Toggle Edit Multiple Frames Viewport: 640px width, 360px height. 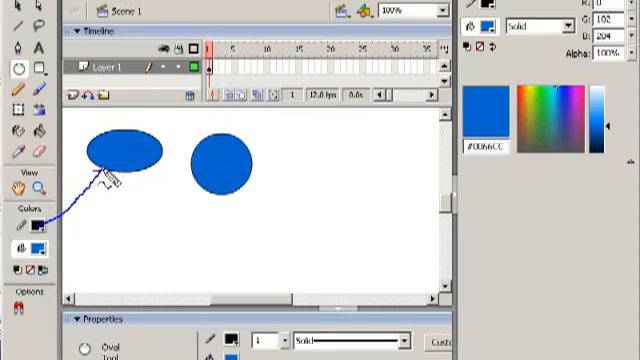257,95
